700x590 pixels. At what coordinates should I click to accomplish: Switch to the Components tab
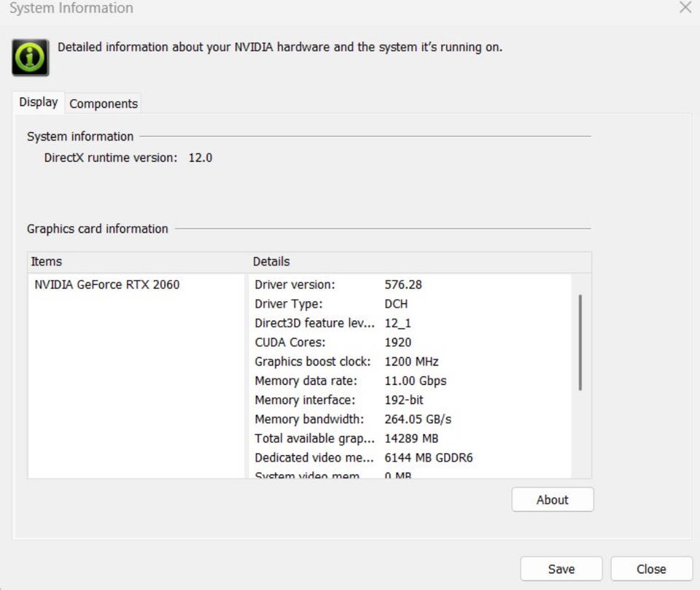pyautogui.click(x=103, y=104)
